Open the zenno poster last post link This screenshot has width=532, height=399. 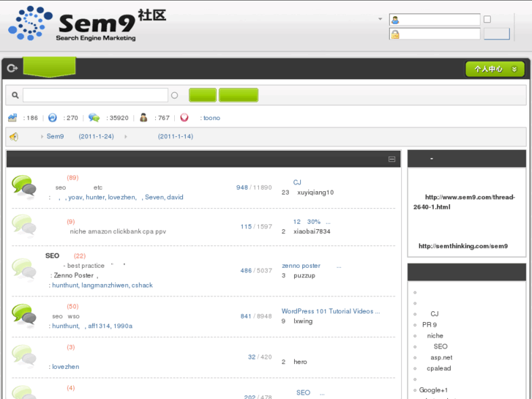(312, 266)
